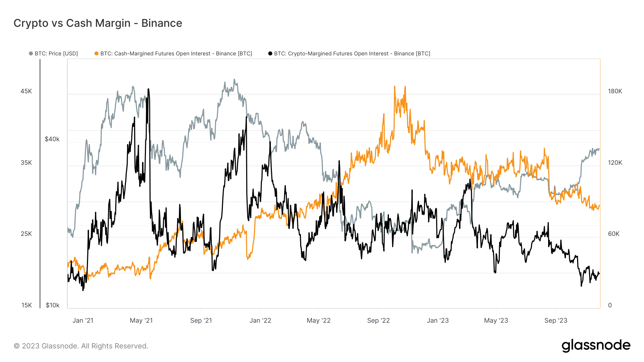This screenshot has height=362, width=644.
Task: Click the May '21 x-axis label
Action: (141, 321)
